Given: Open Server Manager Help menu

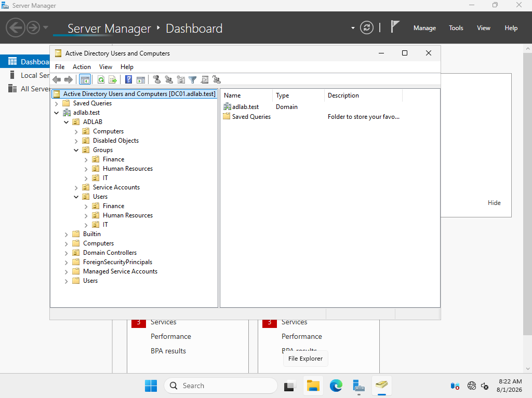Looking at the screenshot, I should pyautogui.click(x=511, y=28).
